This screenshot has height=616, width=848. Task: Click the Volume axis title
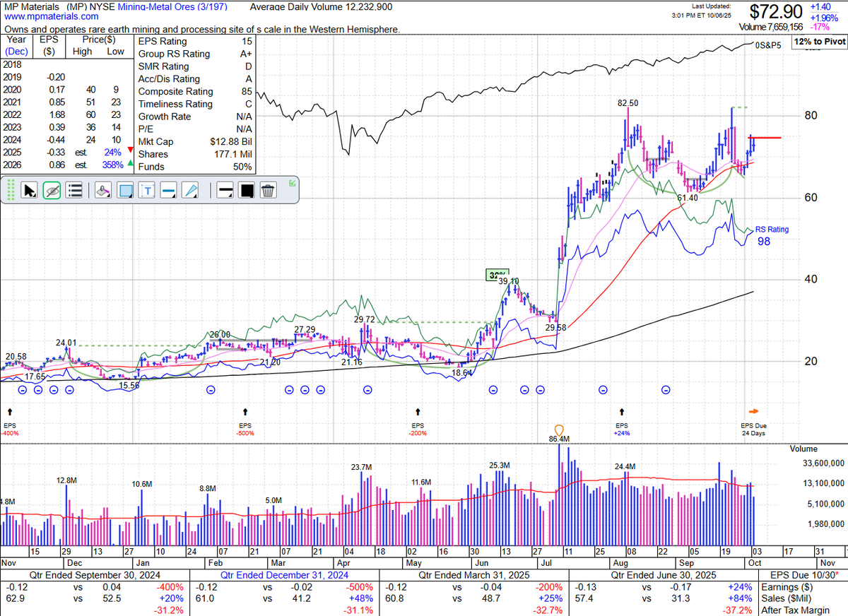click(803, 449)
